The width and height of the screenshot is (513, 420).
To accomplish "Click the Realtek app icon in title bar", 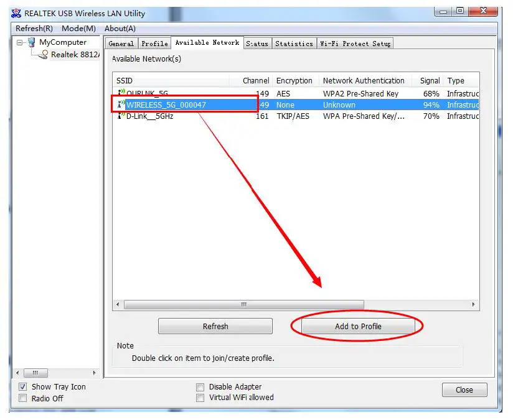I will [x=16, y=14].
